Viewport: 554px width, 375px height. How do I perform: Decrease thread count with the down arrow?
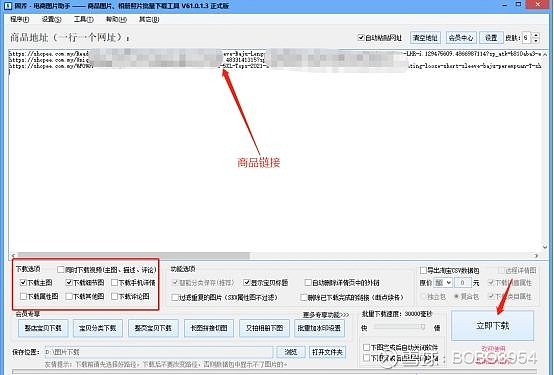point(536,40)
